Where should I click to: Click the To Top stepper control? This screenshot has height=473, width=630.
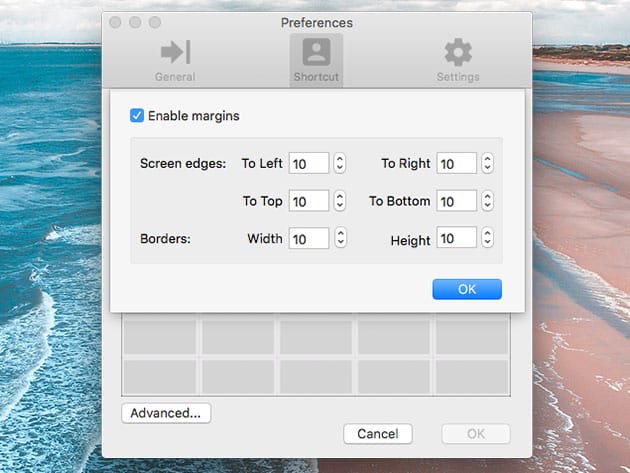click(x=340, y=201)
